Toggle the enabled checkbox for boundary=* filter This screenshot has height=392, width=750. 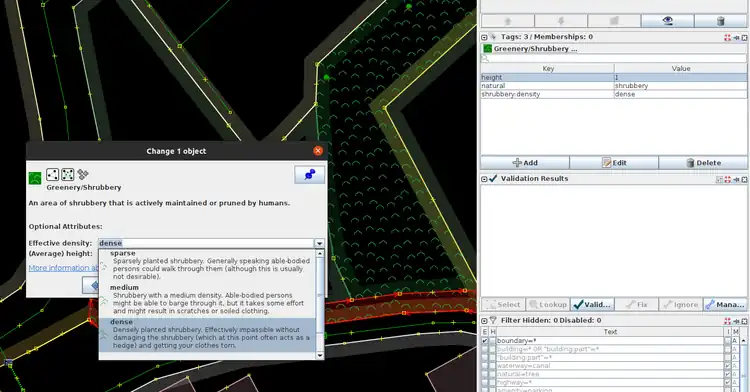click(485, 341)
